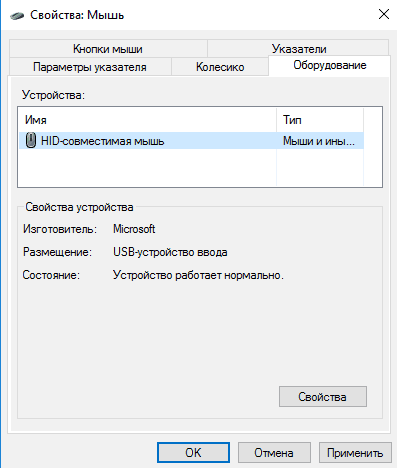Viewport: 397px width, 468px height.
Task: Cancel with the Отмена button
Action: pos(274,452)
